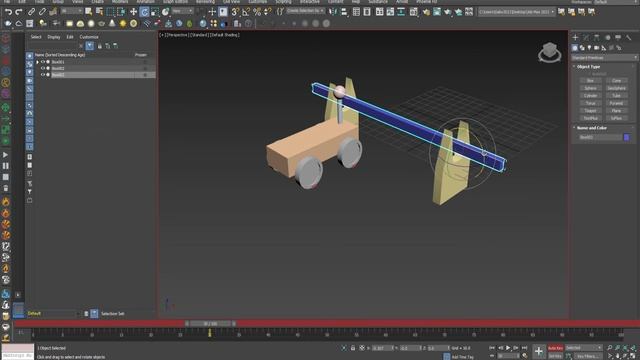This screenshot has height=360, width=640.
Task: Click the play icon in left sidebar
Action: [x=5, y=155]
